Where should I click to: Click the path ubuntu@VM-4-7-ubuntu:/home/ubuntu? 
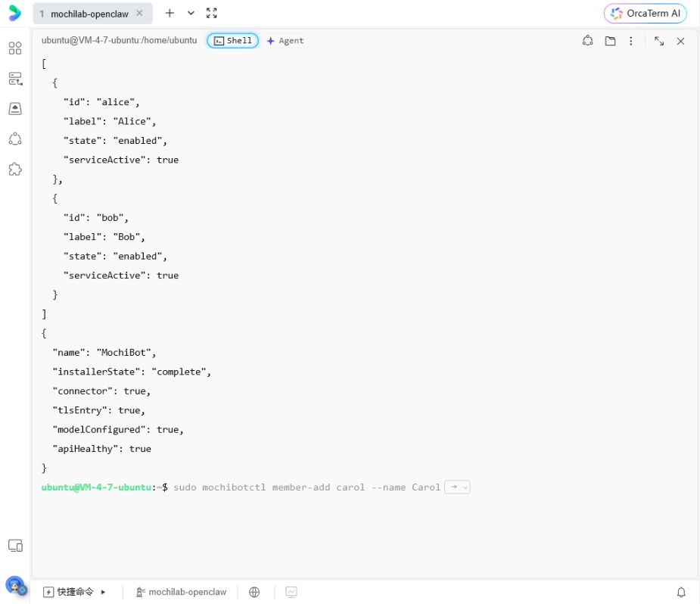point(120,40)
